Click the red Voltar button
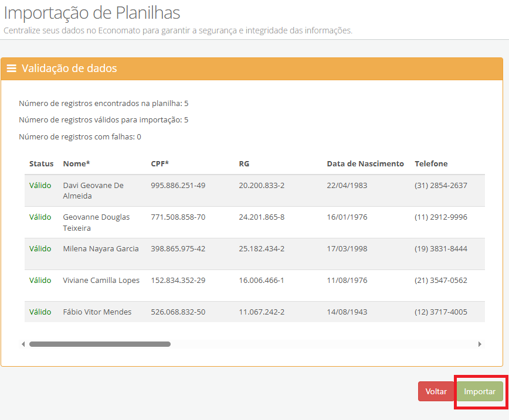Viewport: 509px width, 420px height. (436, 391)
